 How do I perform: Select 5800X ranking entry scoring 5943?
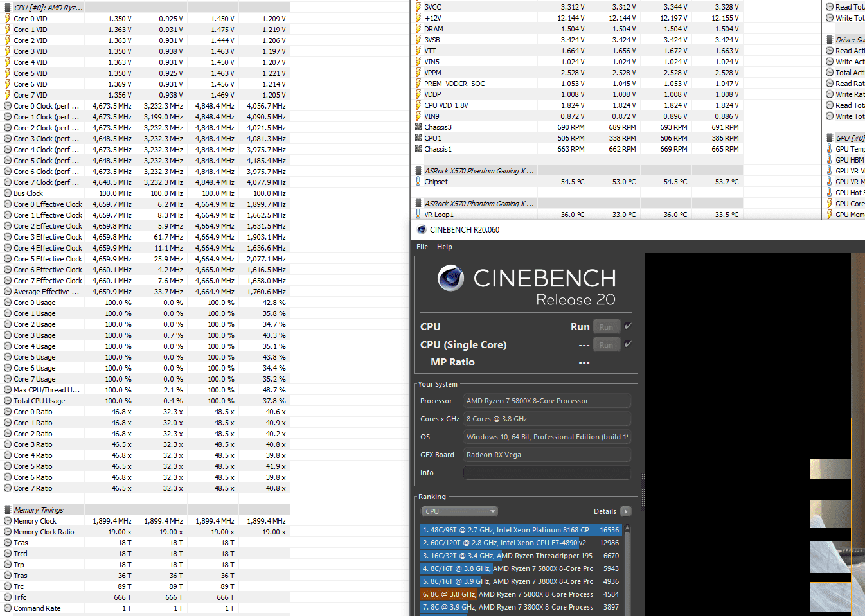tap(521, 568)
